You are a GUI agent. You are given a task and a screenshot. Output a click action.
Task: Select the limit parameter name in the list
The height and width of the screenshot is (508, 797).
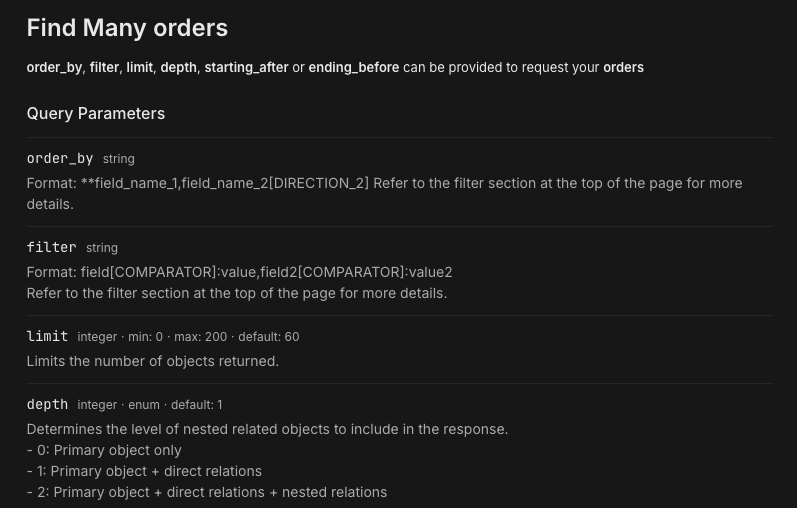pyautogui.click(x=47, y=336)
